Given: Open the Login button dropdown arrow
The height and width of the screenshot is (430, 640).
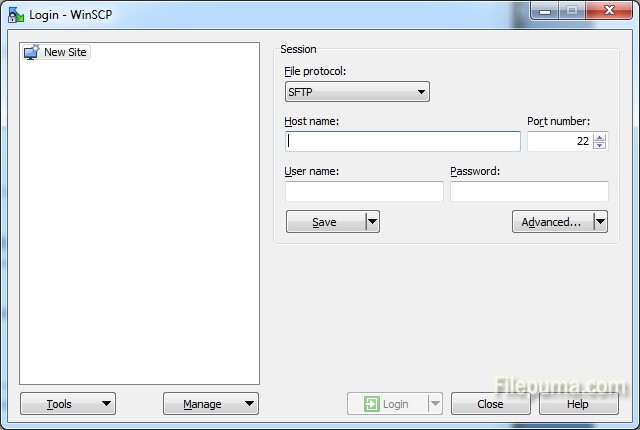Looking at the screenshot, I should [x=434, y=404].
